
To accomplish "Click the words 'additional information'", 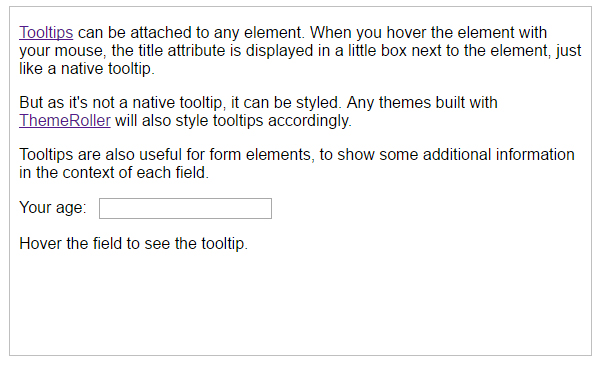I will coord(499,154).
